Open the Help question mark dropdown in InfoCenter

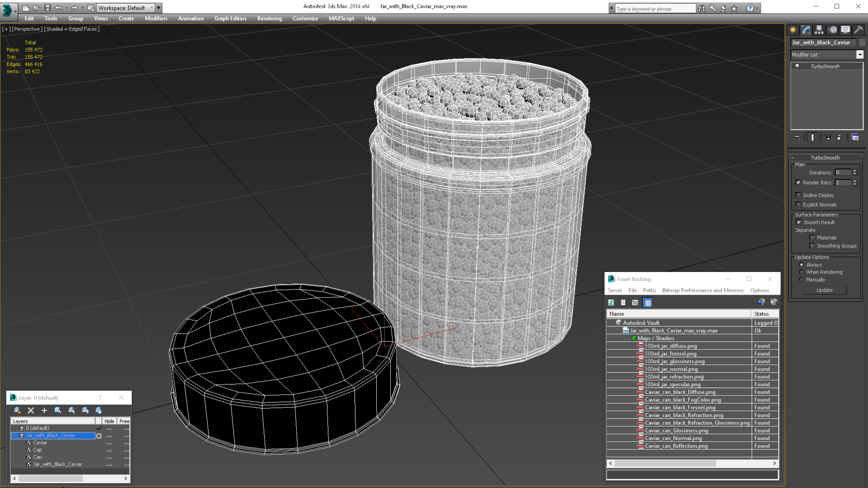(x=757, y=8)
